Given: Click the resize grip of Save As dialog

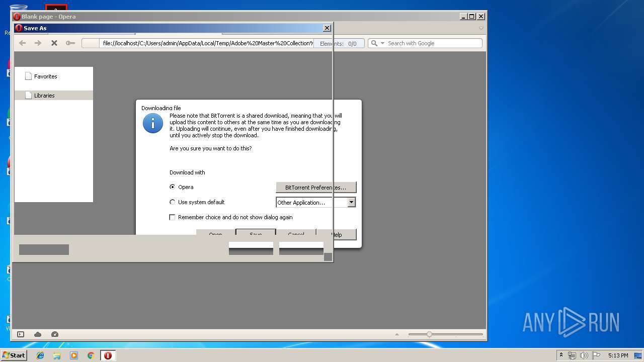Looking at the screenshot, I should [x=328, y=257].
